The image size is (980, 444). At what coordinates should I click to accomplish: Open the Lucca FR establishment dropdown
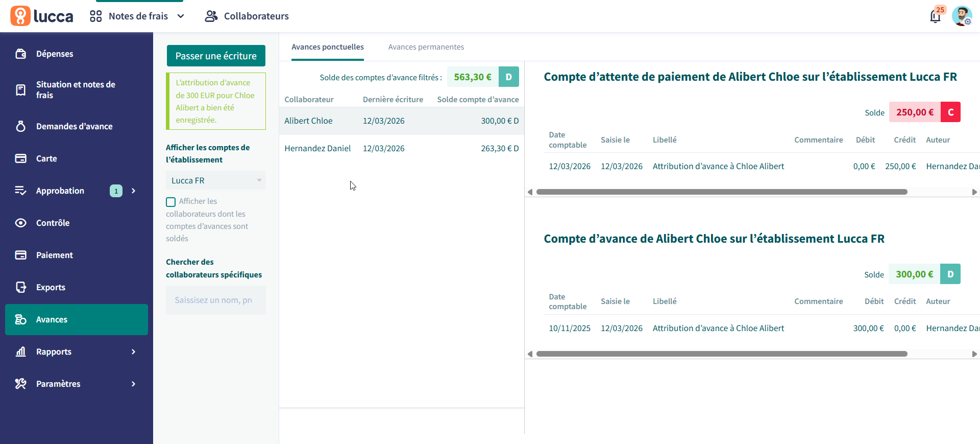(x=216, y=180)
